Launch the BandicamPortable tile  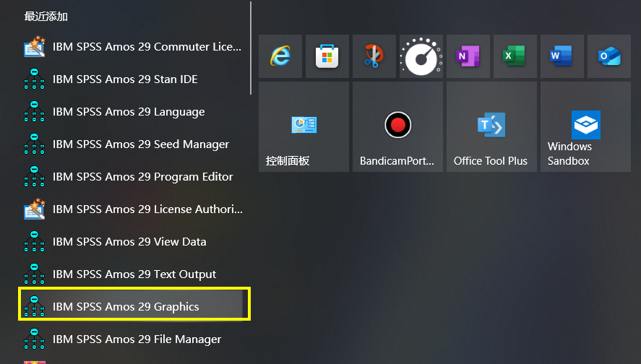pos(397,126)
